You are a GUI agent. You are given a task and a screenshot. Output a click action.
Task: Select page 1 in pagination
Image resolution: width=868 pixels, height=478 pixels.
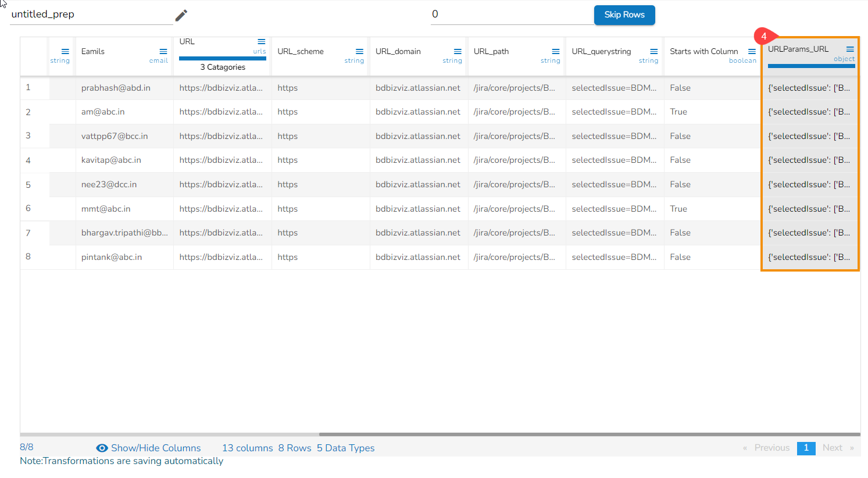tap(806, 448)
